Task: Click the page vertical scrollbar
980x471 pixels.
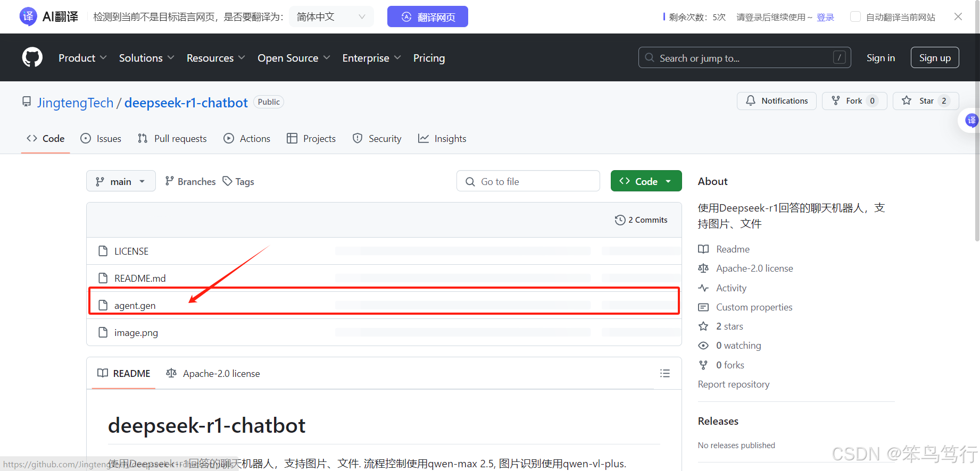Action: point(977,120)
